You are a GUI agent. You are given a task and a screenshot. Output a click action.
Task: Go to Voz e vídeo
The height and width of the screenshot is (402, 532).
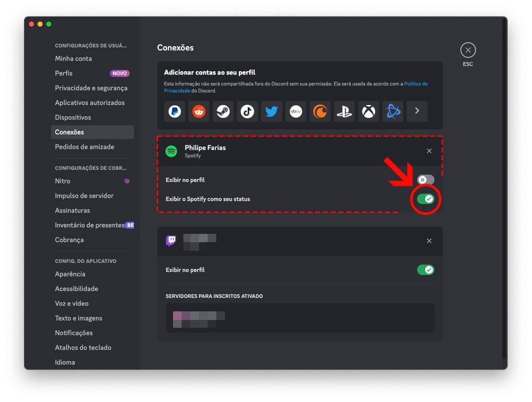(92, 304)
